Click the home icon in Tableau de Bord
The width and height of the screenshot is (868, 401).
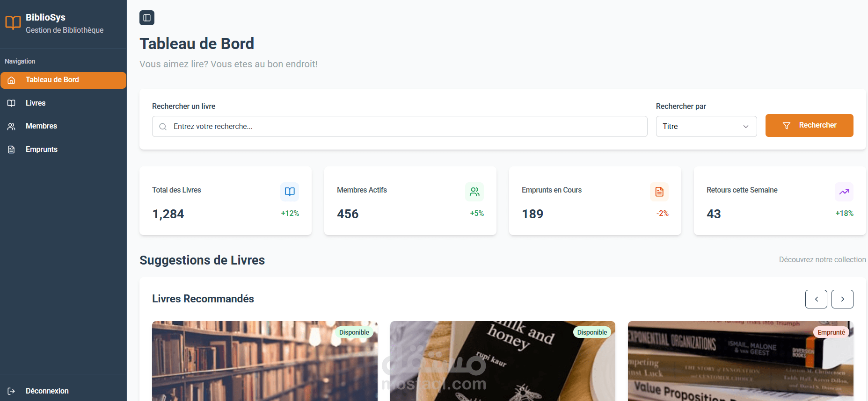pos(12,80)
